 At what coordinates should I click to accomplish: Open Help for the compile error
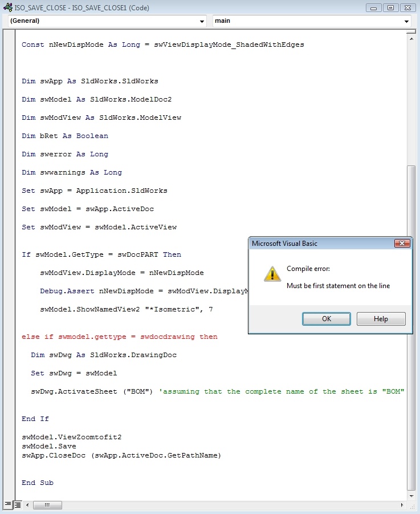tap(381, 319)
